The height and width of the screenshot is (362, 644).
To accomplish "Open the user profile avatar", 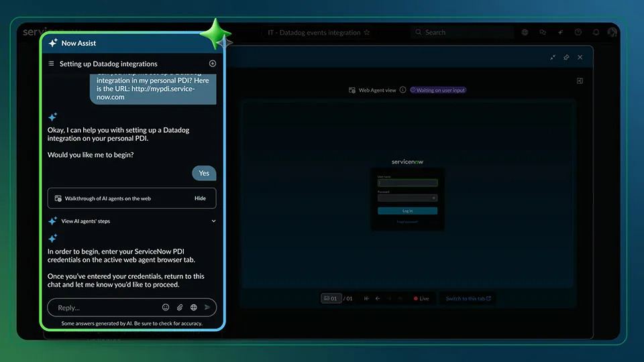I will 612,32.
